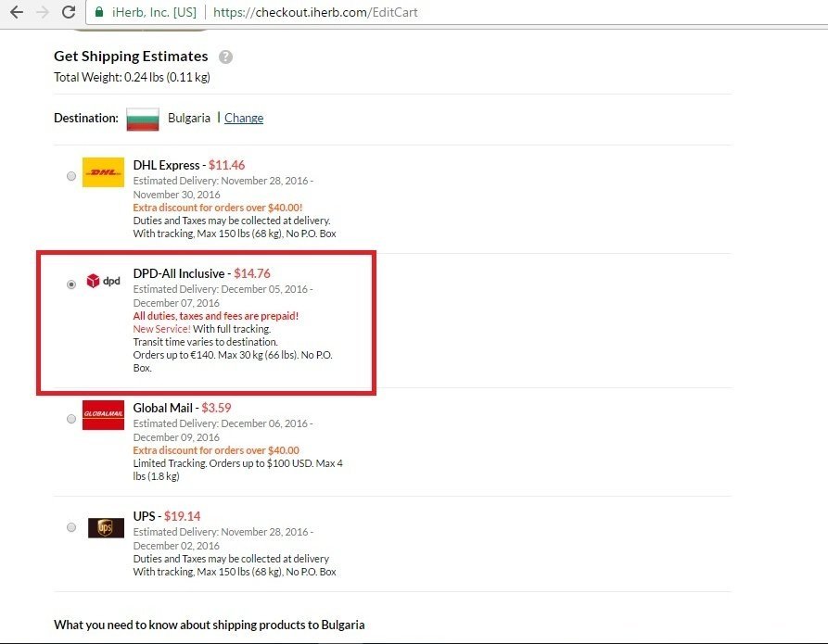
Task: Select the DHL Express radio button
Action: coord(71,176)
